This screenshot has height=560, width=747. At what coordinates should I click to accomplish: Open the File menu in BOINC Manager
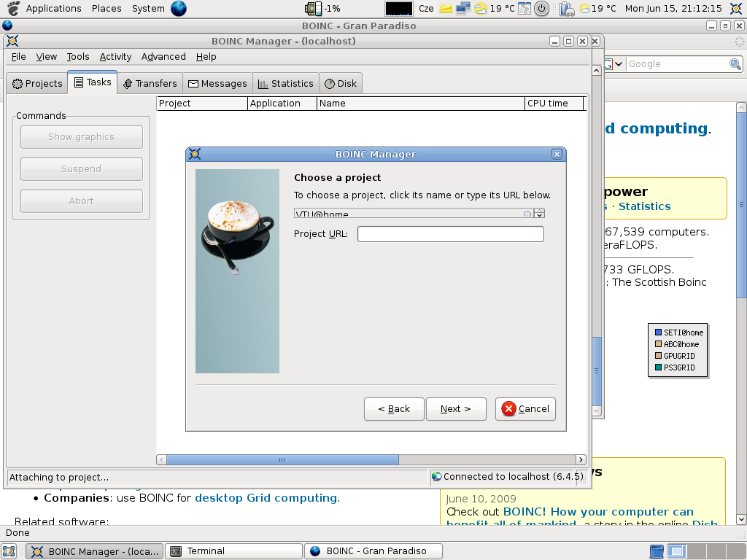tap(18, 57)
